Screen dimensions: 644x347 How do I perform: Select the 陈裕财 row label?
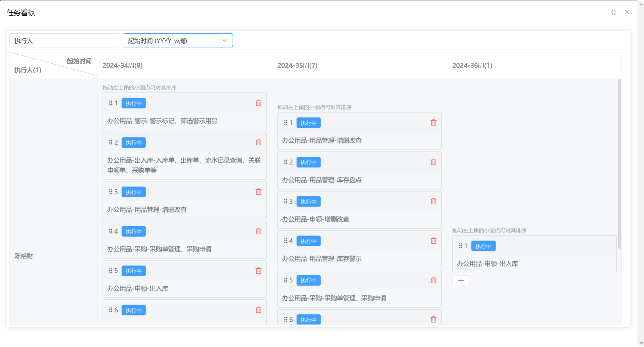(x=24, y=256)
